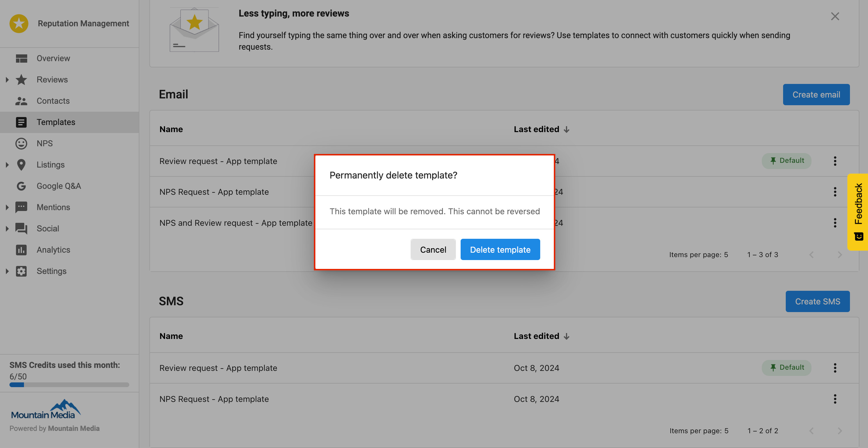Click the Delete template button
Viewport: 868px width, 448px height.
pos(500,249)
